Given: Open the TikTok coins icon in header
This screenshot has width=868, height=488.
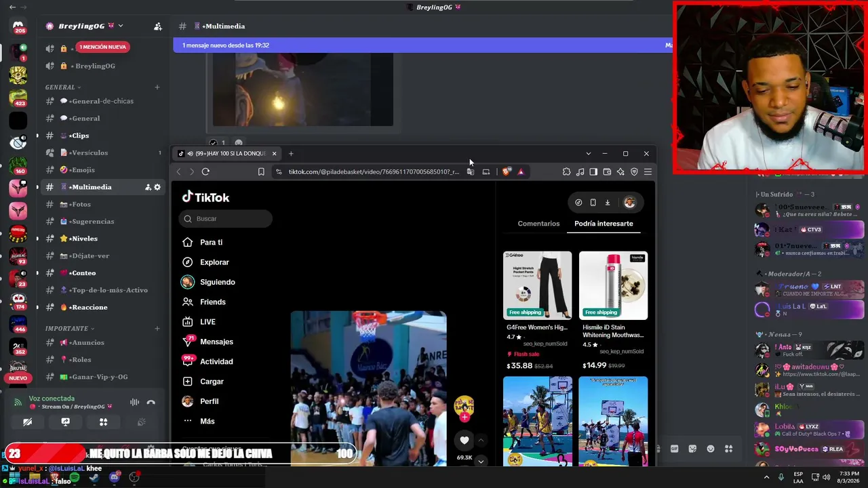Looking at the screenshot, I should click(578, 202).
